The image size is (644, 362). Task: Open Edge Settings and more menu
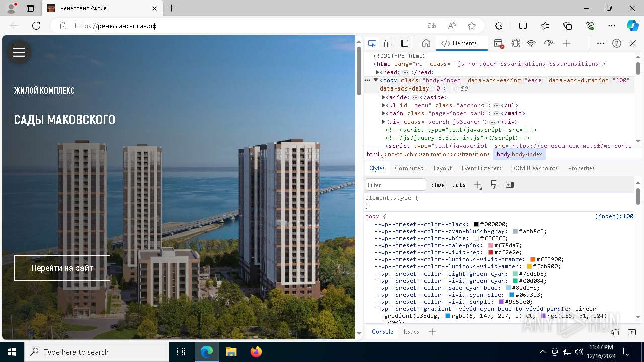(x=612, y=26)
